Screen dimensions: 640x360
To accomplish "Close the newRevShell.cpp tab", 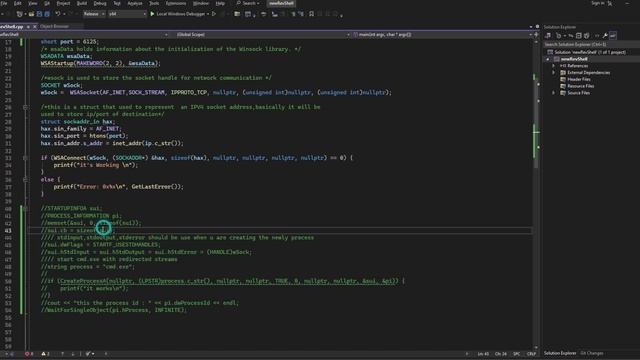I will pyautogui.click(x=35, y=26).
